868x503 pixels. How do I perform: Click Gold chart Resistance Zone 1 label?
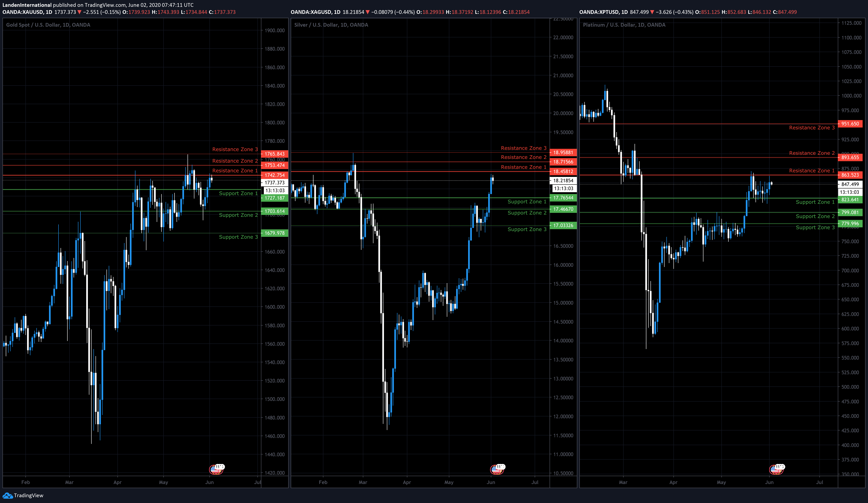click(x=235, y=171)
